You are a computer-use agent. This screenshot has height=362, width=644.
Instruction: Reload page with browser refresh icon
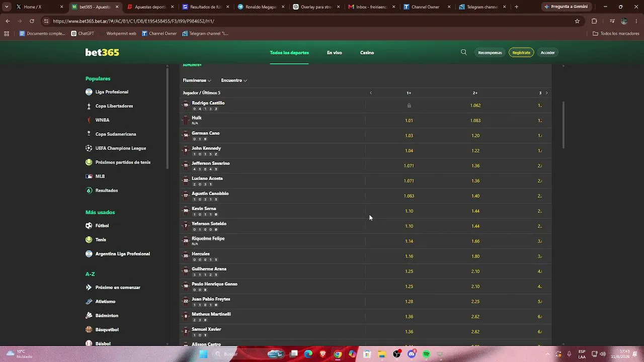[32, 21]
